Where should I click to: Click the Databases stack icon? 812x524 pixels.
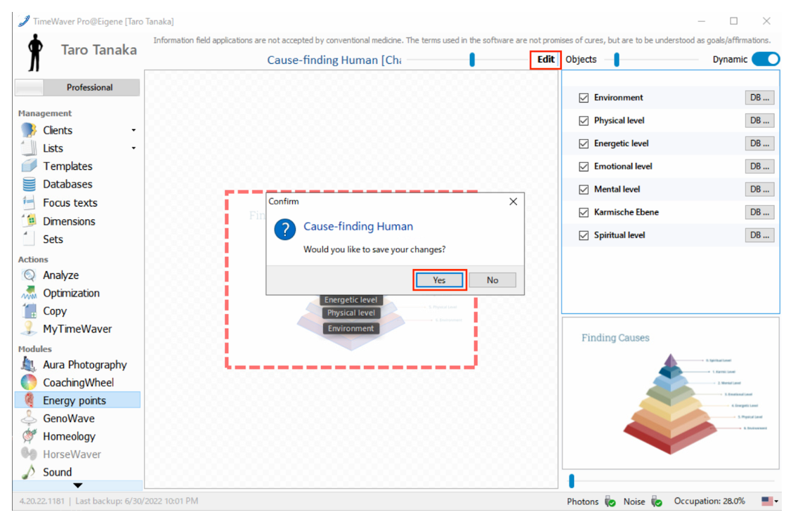click(29, 184)
